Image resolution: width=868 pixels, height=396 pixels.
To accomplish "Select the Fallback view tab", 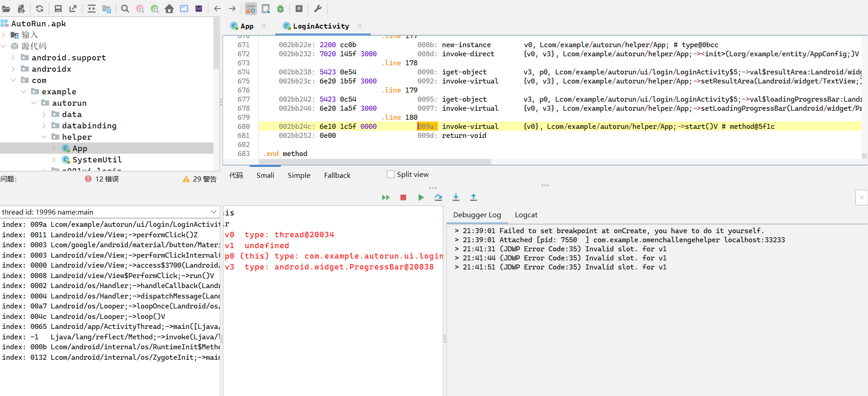I will (x=337, y=175).
